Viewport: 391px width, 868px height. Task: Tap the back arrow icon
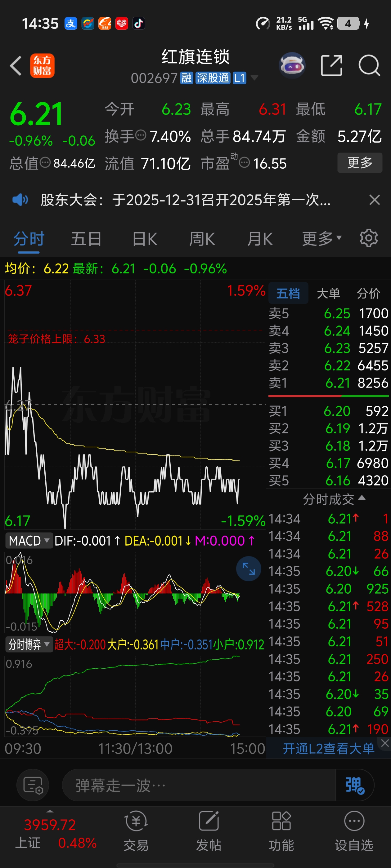click(16, 66)
